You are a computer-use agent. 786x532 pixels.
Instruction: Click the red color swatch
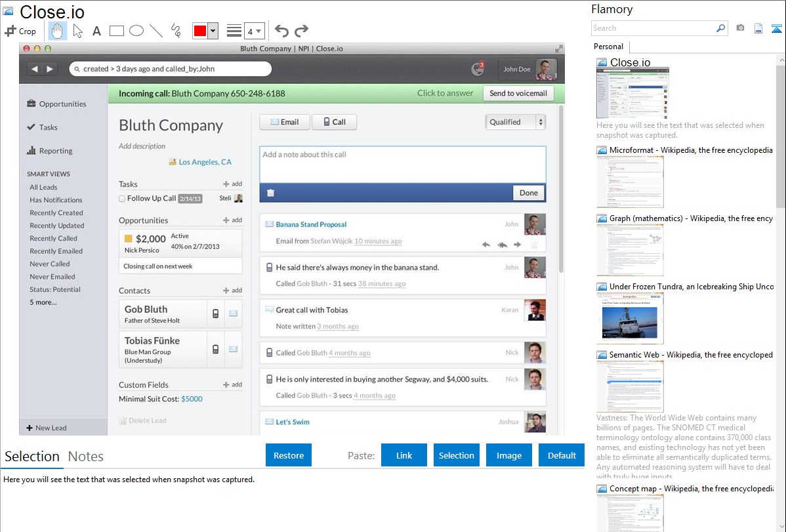point(200,31)
